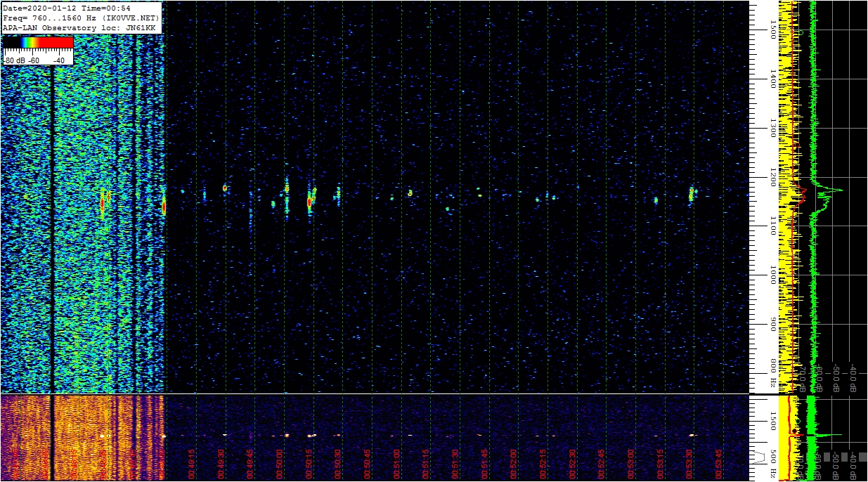868x482 pixels.
Task: Click the 00:52:00 time marker
Action: click(514, 464)
